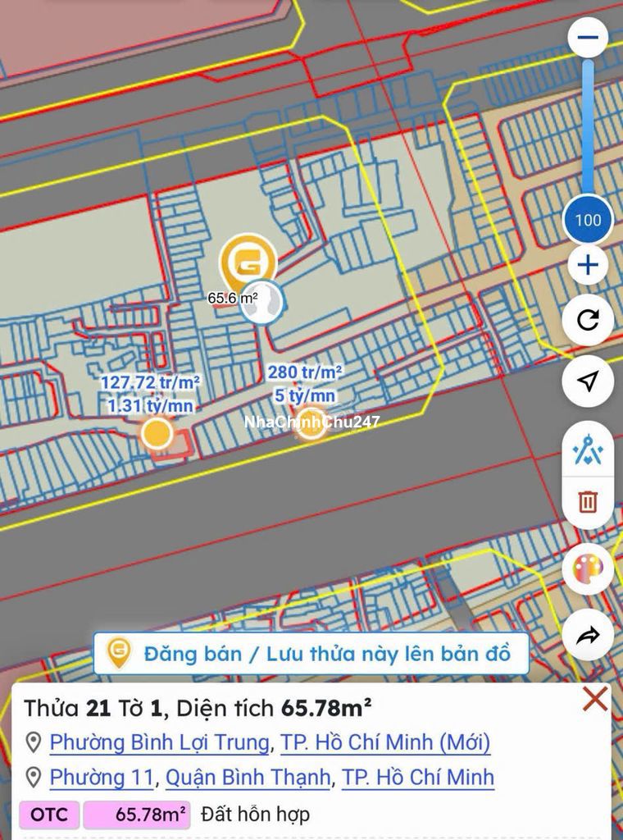
Task: Select the measure drawing compass tool
Action: point(588,450)
